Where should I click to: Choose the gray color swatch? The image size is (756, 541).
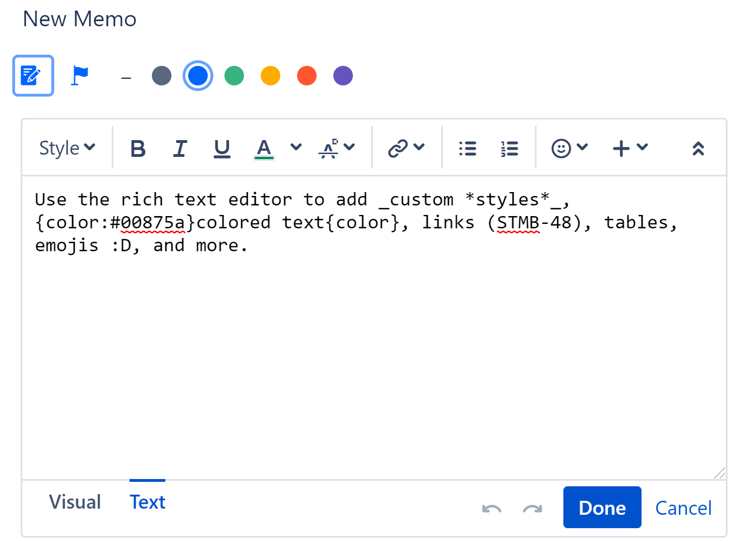[161, 76]
